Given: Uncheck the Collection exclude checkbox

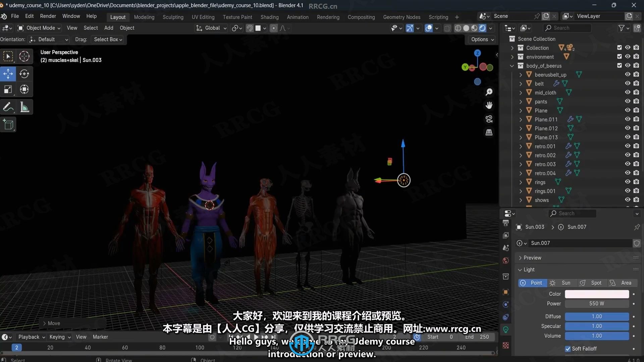Looking at the screenshot, I should [x=619, y=48].
